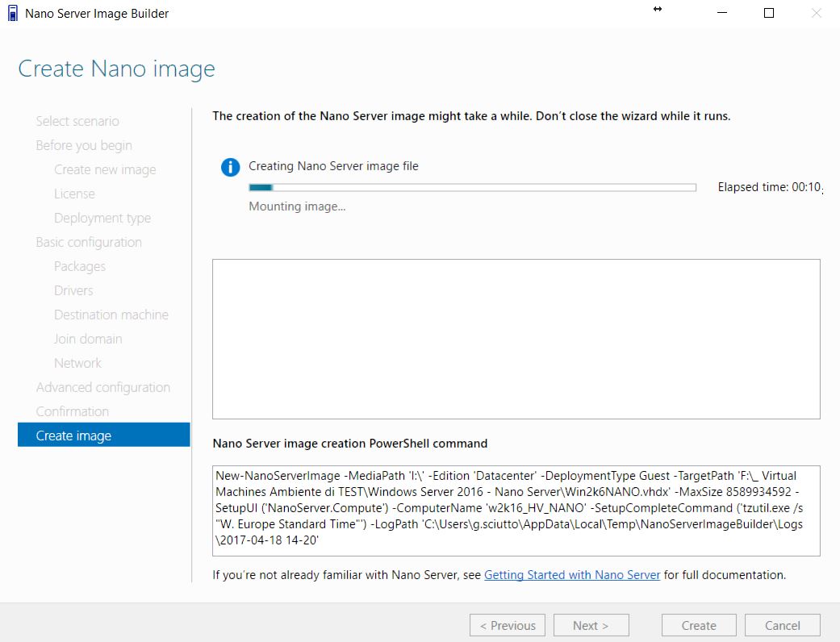
Task: Click the Previous button
Action: point(508,625)
